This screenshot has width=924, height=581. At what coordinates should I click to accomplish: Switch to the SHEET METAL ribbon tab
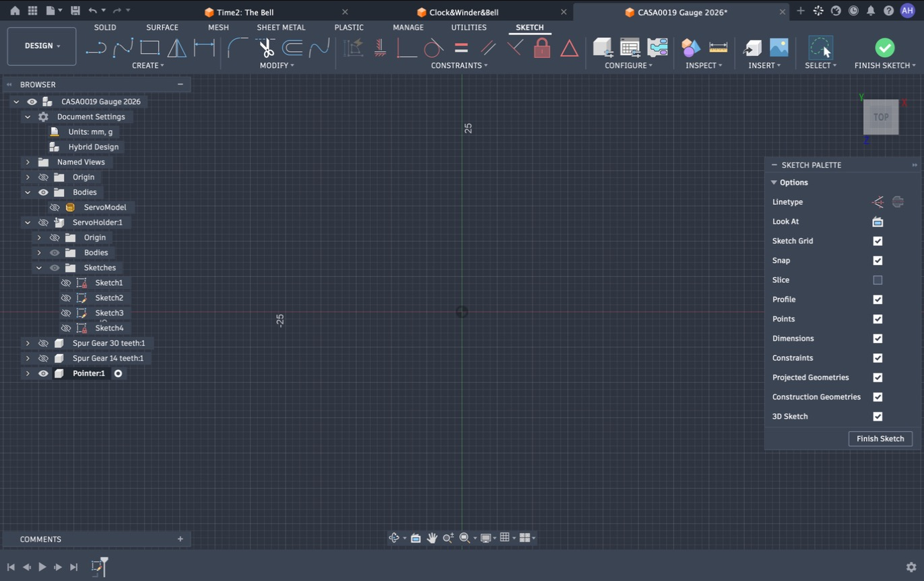coord(281,28)
